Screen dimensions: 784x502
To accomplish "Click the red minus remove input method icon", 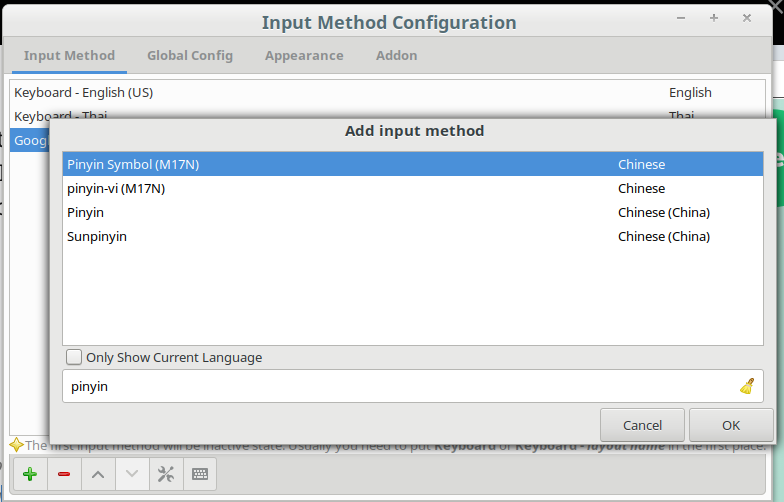I will (64, 474).
